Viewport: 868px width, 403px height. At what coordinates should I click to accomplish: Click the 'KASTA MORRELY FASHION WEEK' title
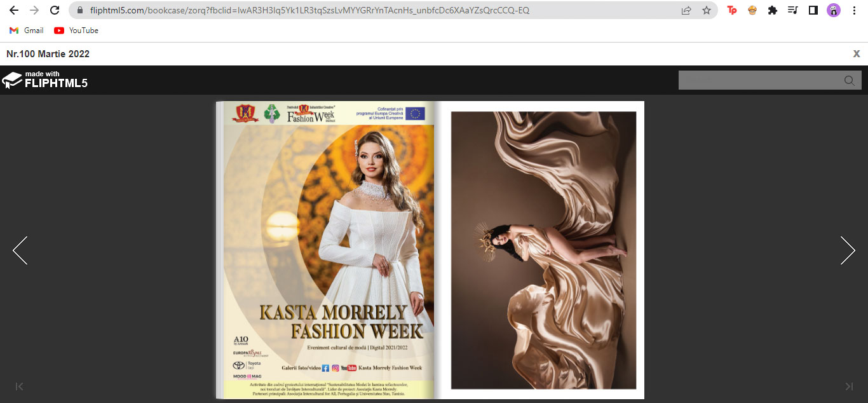point(341,322)
